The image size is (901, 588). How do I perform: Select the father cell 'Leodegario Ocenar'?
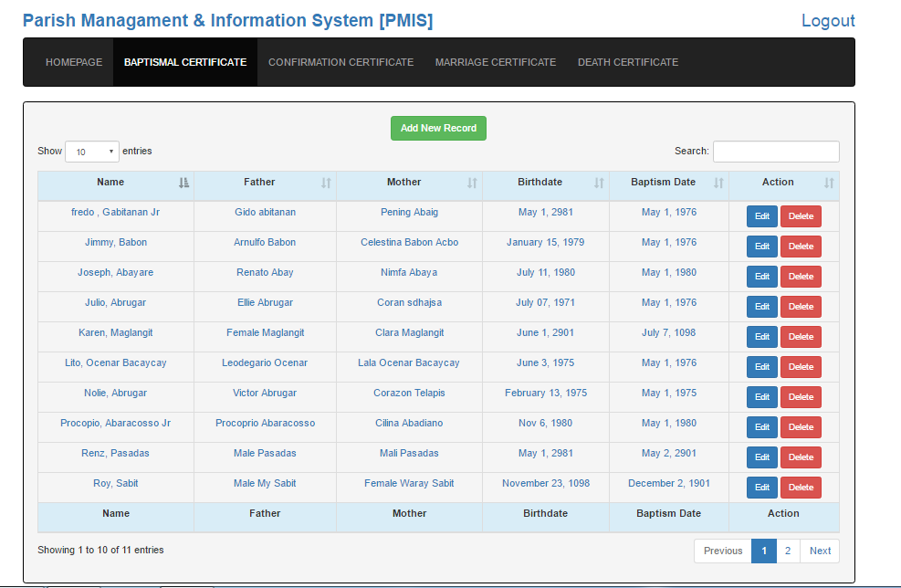coord(265,362)
